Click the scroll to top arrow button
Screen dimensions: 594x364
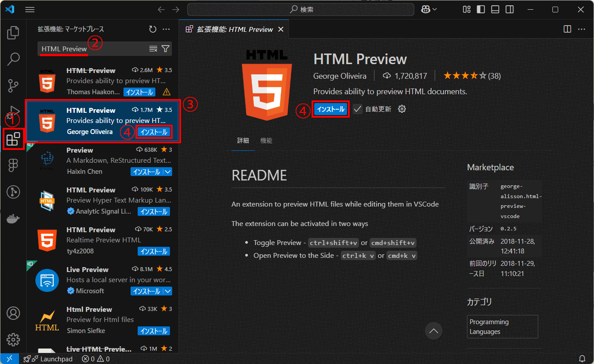pyautogui.click(x=434, y=331)
